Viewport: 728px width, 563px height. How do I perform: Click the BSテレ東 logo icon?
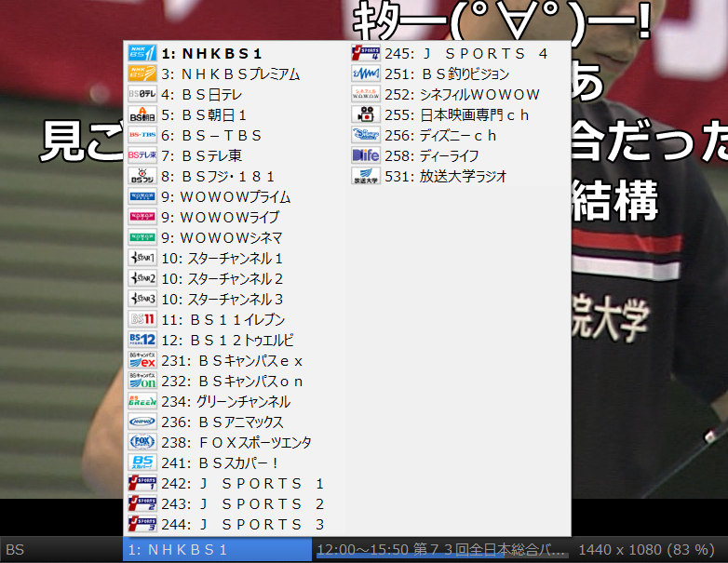click(x=142, y=155)
